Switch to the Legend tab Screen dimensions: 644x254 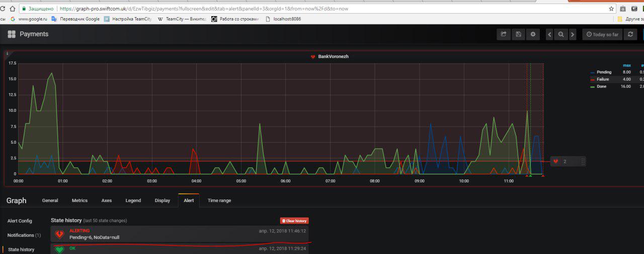click(x=133, y=201)
